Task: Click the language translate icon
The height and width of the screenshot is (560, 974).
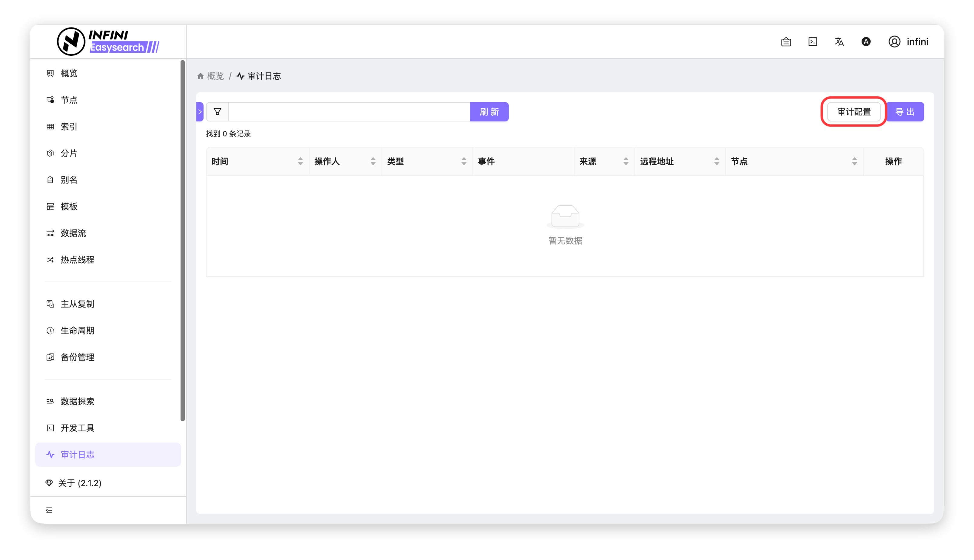Action: 839,41
